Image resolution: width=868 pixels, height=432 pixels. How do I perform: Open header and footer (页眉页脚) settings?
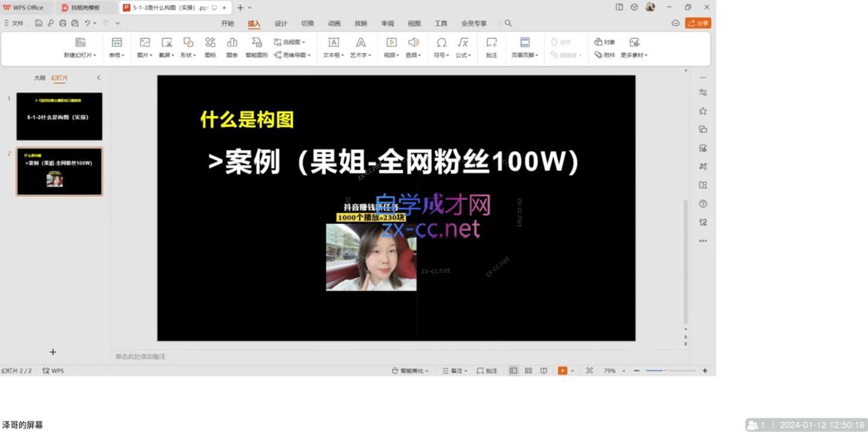tap(524, 48)
